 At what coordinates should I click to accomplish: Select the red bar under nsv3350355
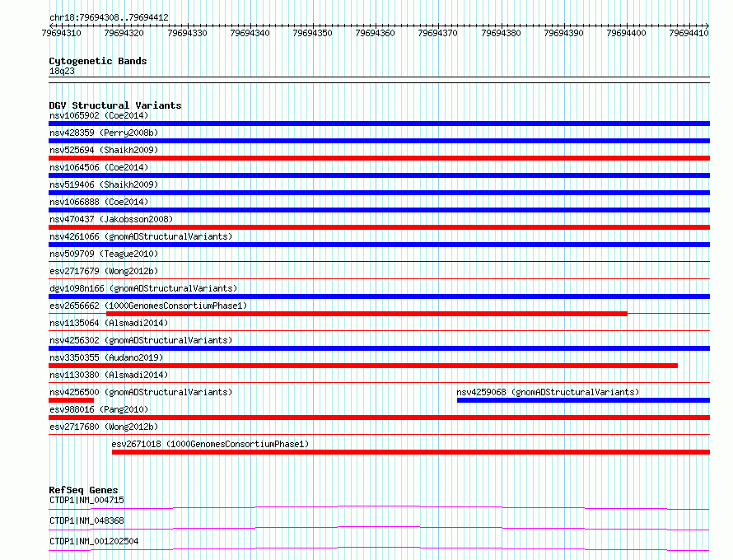click(x=363, y=366)
